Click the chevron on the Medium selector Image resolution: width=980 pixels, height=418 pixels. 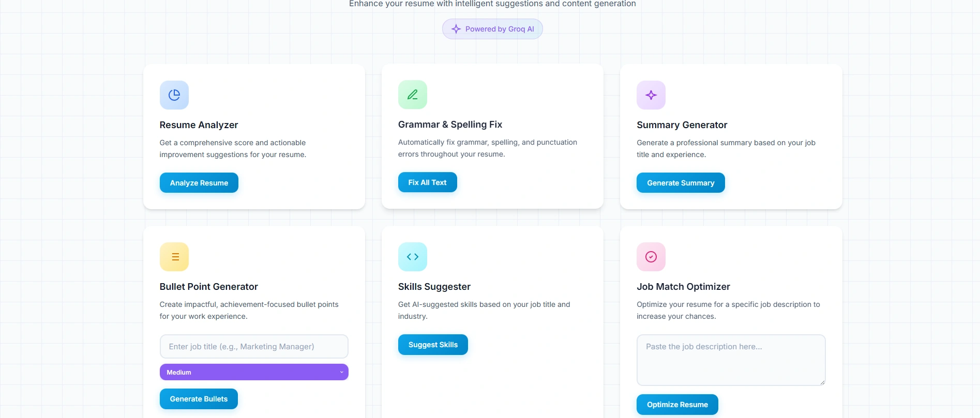341,371
